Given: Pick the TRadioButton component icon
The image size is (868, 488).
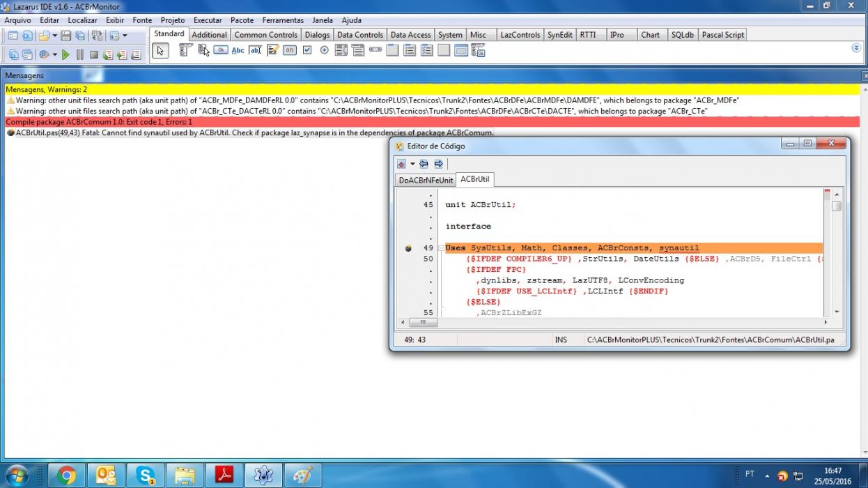Looking at the screenshot, I should [x=324, y=50].
